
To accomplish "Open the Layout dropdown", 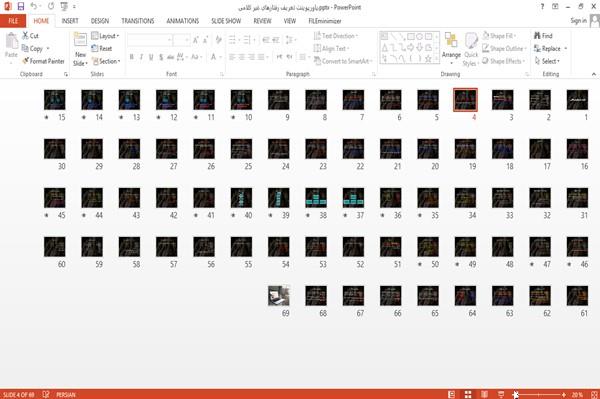I will point(105,36).
